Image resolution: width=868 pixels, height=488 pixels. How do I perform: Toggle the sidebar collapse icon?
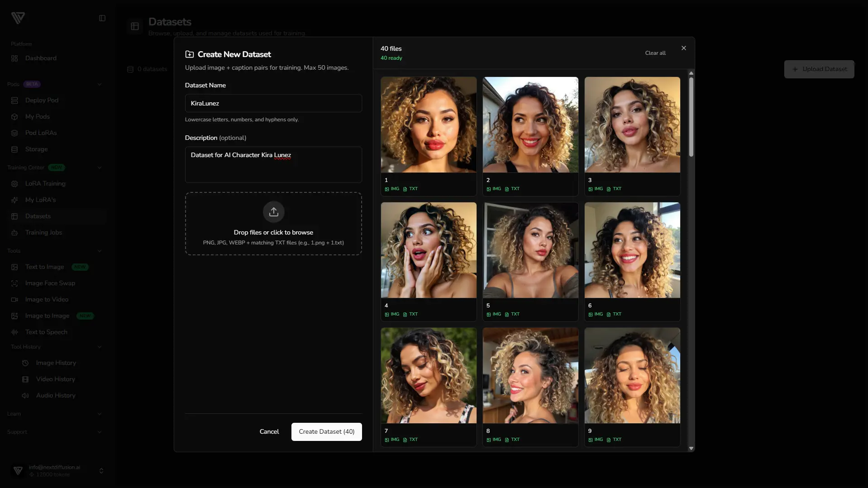pyautogui.click(x=102, y=18)
